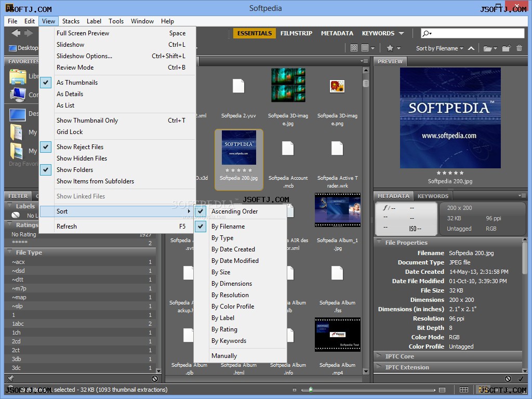Click the search magnifier icon
Image resolution: width=532 pixels, height=399 pixels.
tap(426, 33)
